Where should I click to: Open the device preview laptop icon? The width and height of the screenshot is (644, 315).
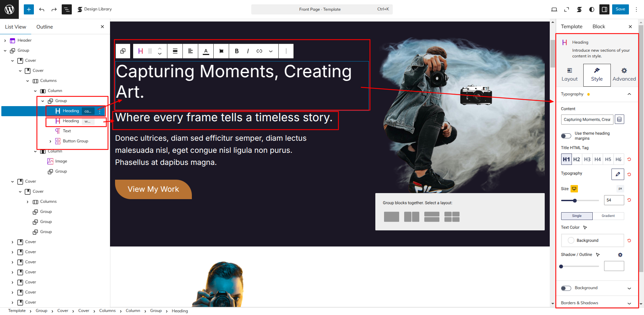pyautogui.click(x=554, y=9)
